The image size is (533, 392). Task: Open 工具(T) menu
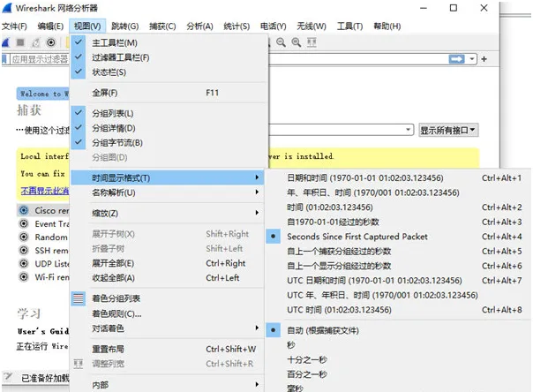(349, 26)
